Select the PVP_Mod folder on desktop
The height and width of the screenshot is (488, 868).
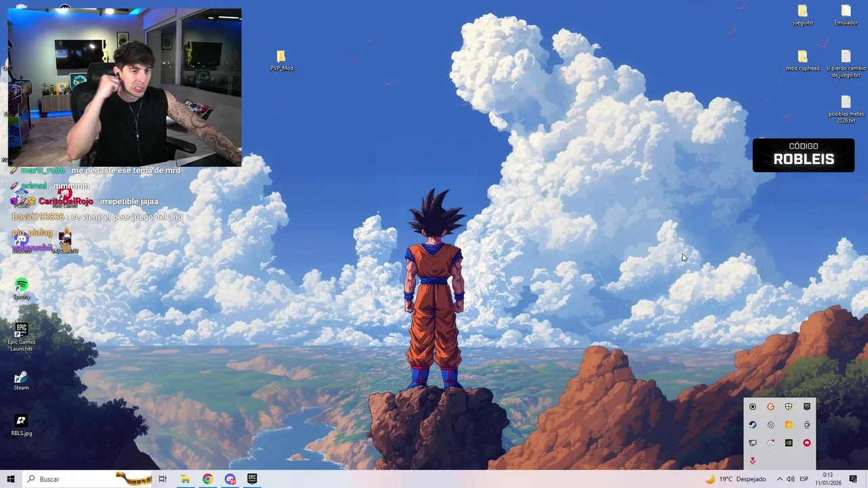coord(281,60)
